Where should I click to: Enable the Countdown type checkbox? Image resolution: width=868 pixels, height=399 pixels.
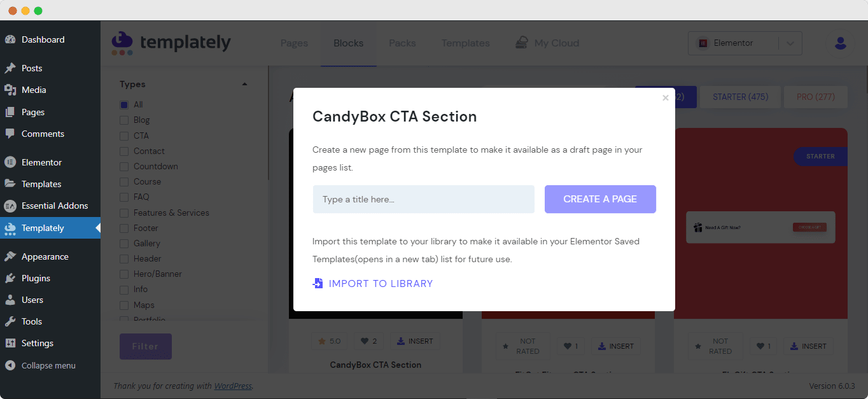124,166
